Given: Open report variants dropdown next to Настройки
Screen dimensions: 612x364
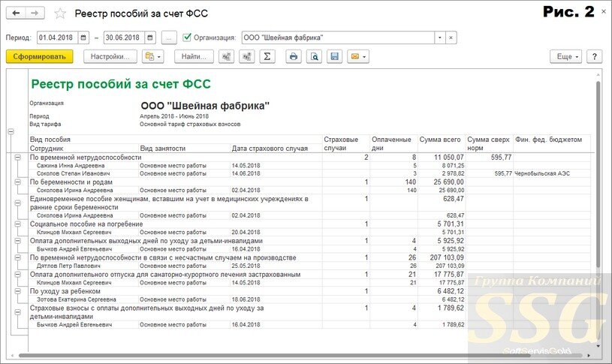Looking at the screenshot, I should (153, 56).
